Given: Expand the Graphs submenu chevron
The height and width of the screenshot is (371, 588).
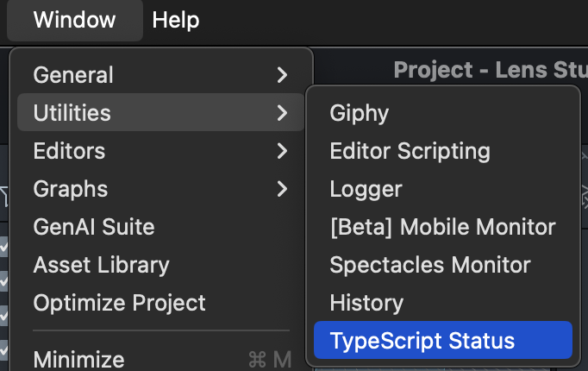Looking at the screenshot, I should tap(282, 189).
